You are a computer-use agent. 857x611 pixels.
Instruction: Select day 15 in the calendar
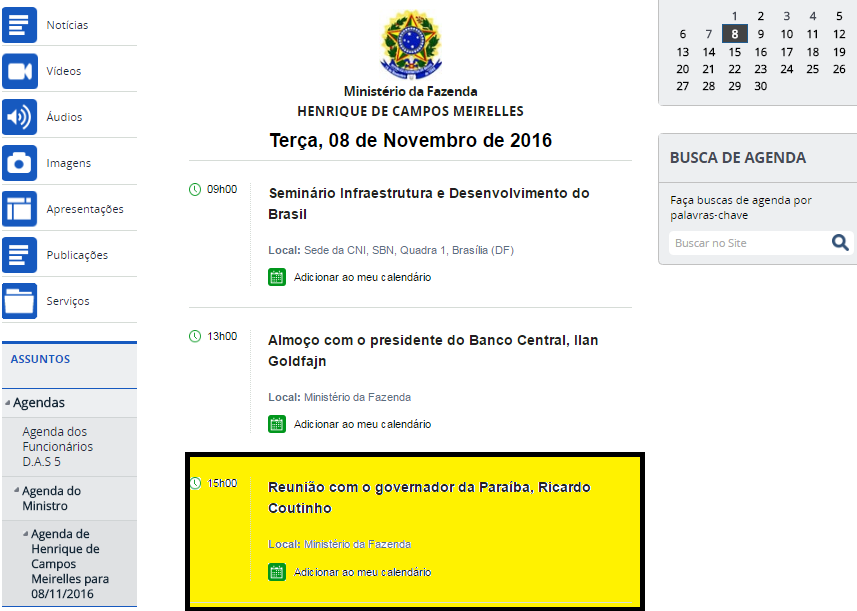point(734,52)
